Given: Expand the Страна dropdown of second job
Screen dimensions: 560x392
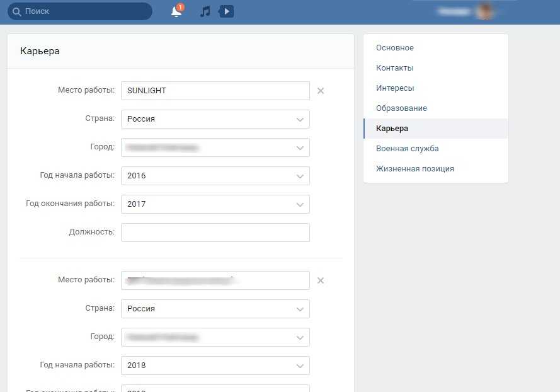Looking at the screenshot, I should (x=215, y=309).
